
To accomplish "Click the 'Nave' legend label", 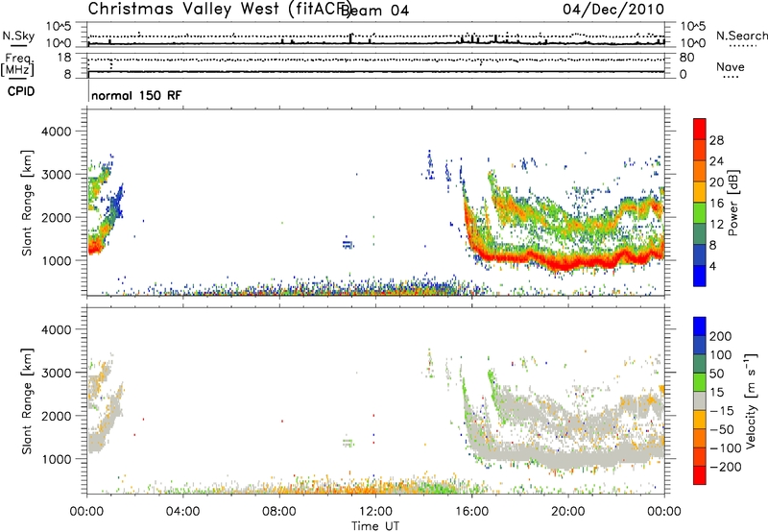I will click(731, 66).
